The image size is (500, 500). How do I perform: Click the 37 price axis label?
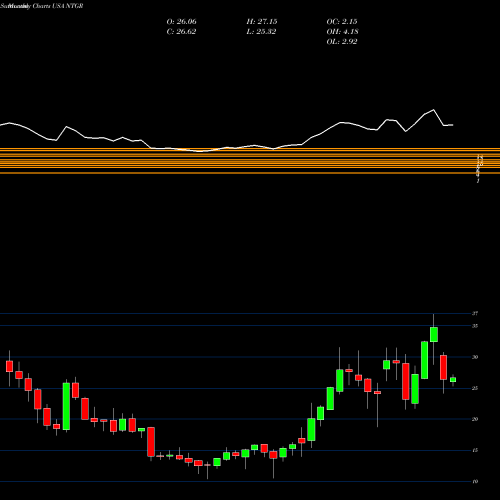(x=475, y=313)
